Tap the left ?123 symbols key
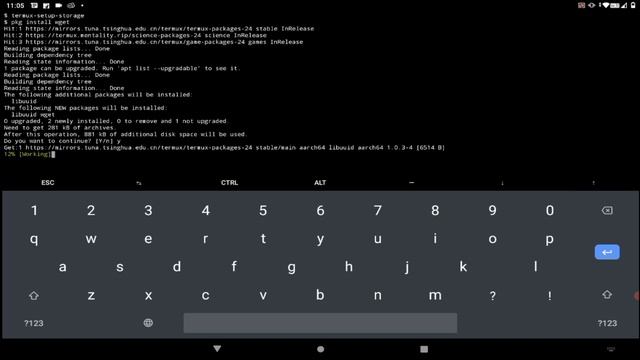The image size is (640, 360). tap(33, 323)
